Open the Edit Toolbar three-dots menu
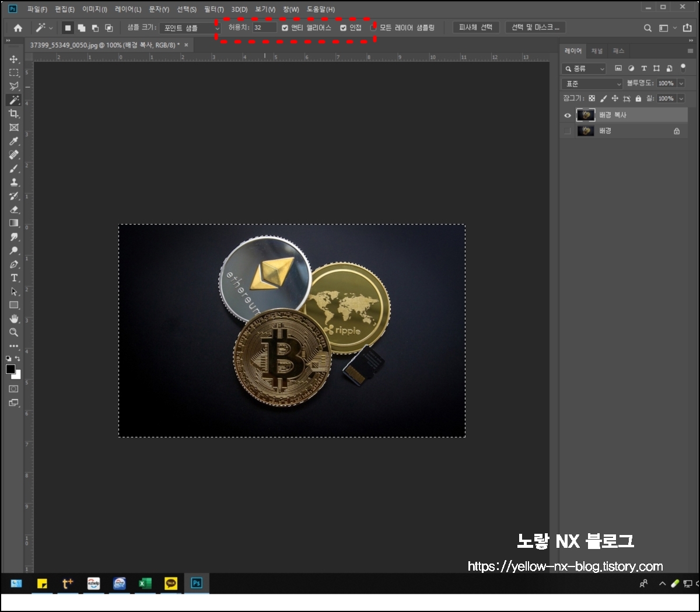700x612 pixels. coord(14,346)
